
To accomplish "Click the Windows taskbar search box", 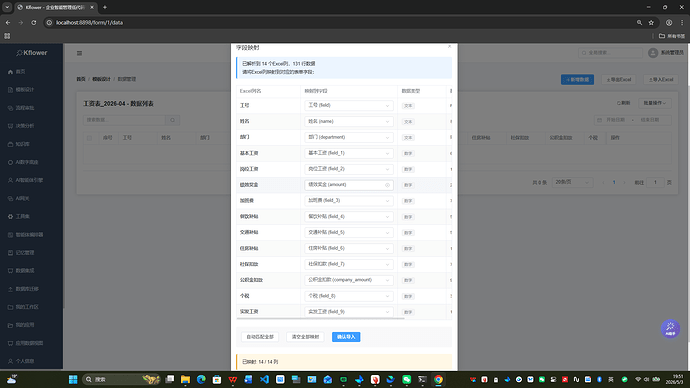I will [121, 379].
